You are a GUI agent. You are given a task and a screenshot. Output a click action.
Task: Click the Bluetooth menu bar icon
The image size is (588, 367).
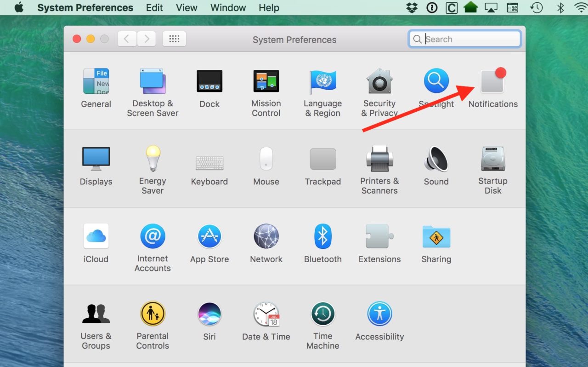tap(560, 7)
